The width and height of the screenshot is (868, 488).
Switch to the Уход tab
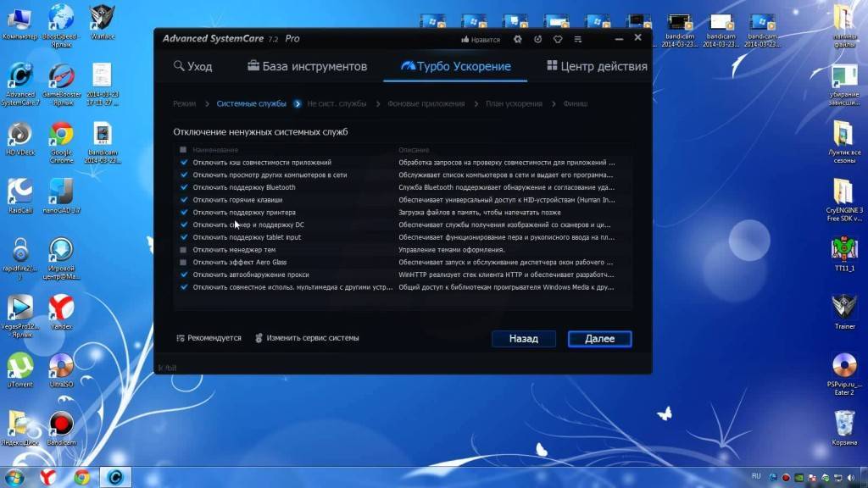pyautogui.click(x=192, y=66)
